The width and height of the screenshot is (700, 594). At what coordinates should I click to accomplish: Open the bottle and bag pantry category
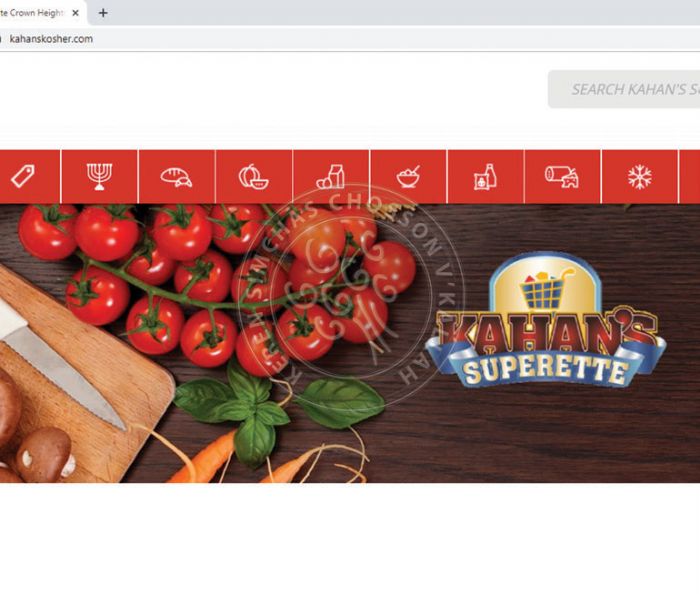[x=485, y=177]
